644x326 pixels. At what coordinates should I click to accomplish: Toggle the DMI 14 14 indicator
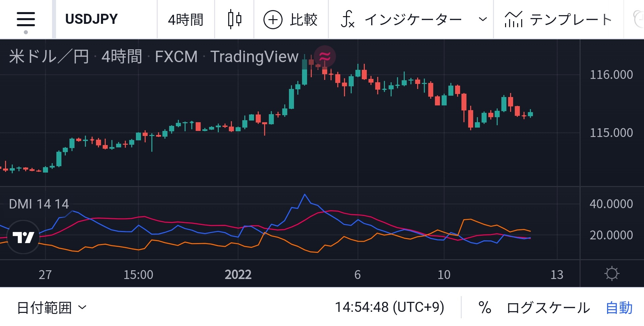coord(39,204)
